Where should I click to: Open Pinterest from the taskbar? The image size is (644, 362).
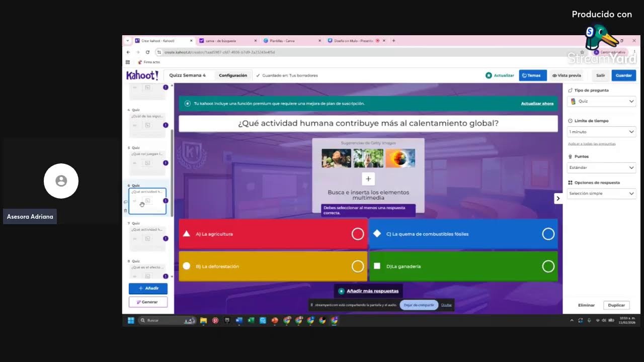[215, 320]
